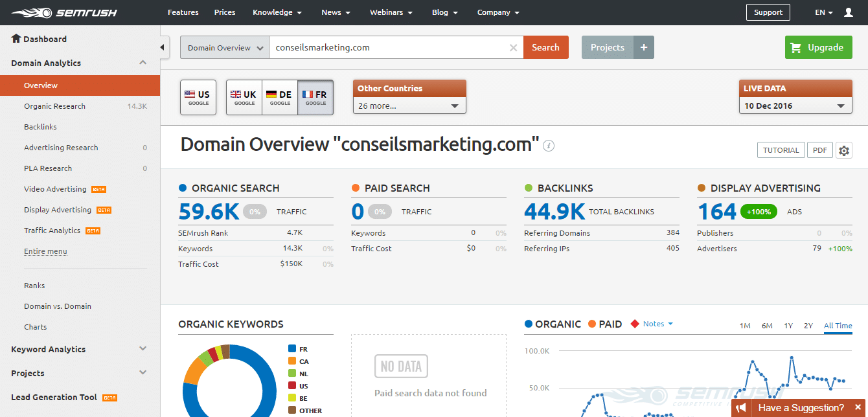Open the Features menu item
The height and width of the screenshot is (417, 868).
click(x=183, y=12)
